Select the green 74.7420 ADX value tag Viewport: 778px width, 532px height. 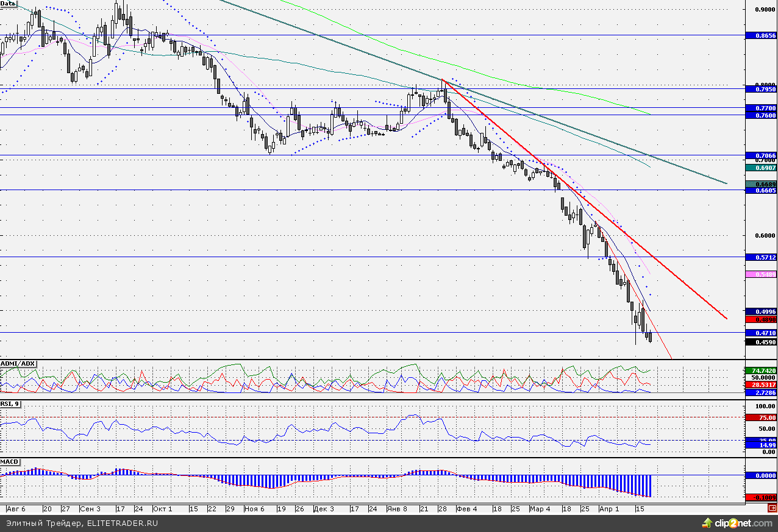[761, 371]
